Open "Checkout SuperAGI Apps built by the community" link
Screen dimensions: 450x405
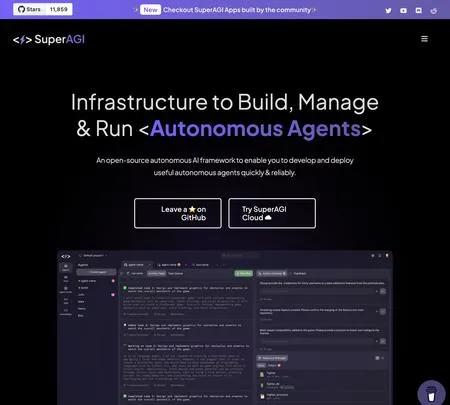[x=237, y=10]
